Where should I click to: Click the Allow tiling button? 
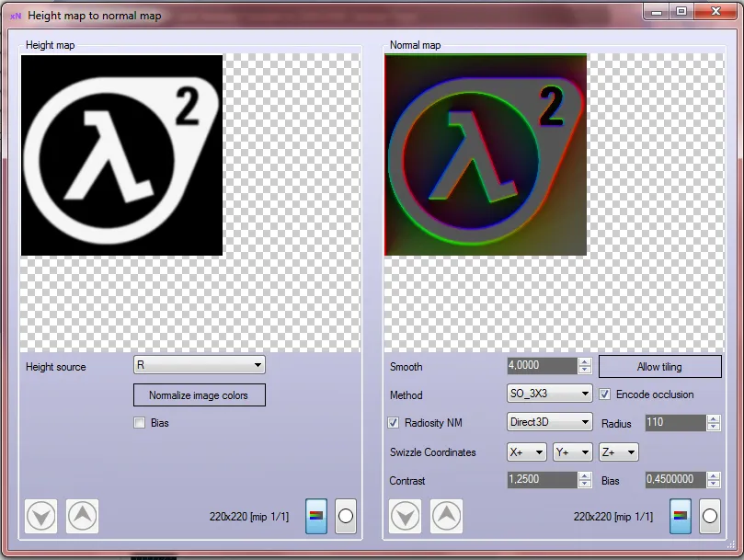pos(660,366)
